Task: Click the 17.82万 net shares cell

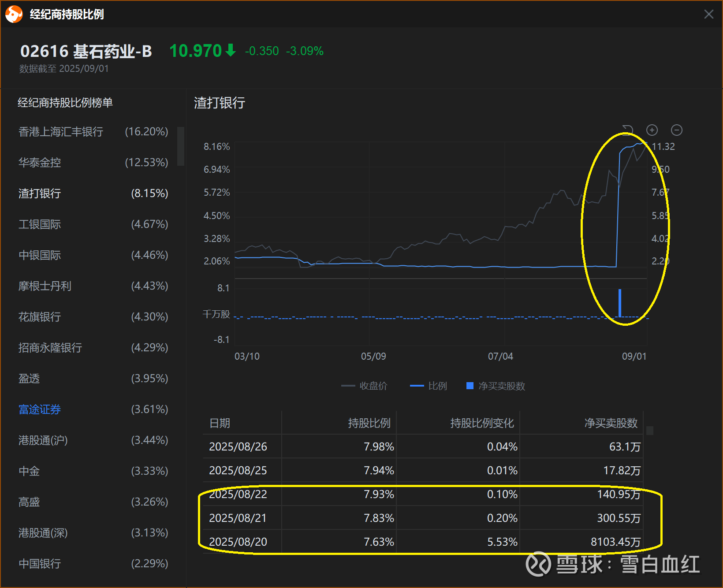Action: [x=622, y=470]
